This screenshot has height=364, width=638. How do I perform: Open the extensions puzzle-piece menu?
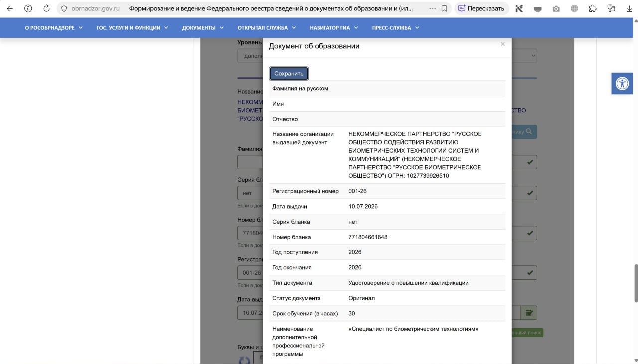pos(593,9)
